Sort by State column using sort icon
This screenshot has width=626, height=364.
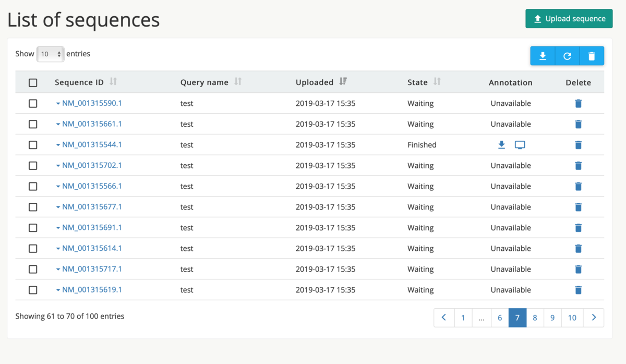(437, 81)
